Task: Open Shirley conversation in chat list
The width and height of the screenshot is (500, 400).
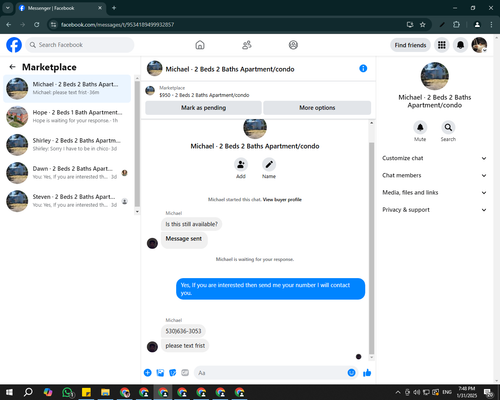Action: 67,145
